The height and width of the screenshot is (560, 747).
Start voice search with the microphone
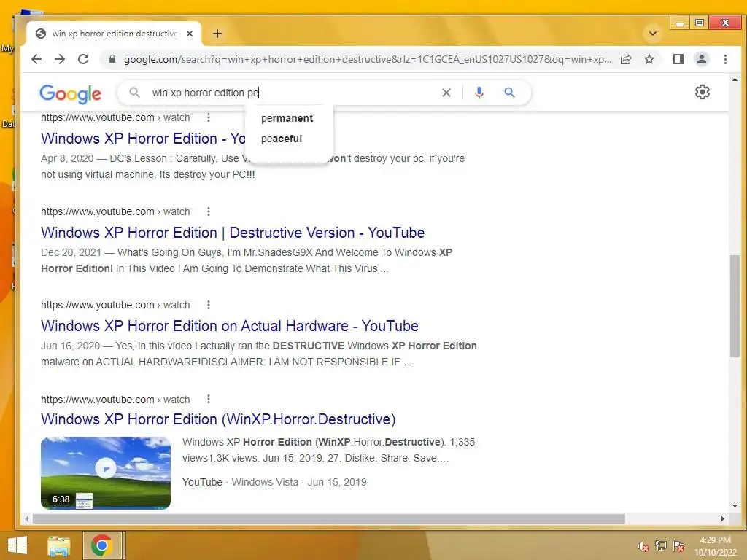point(479,93)
